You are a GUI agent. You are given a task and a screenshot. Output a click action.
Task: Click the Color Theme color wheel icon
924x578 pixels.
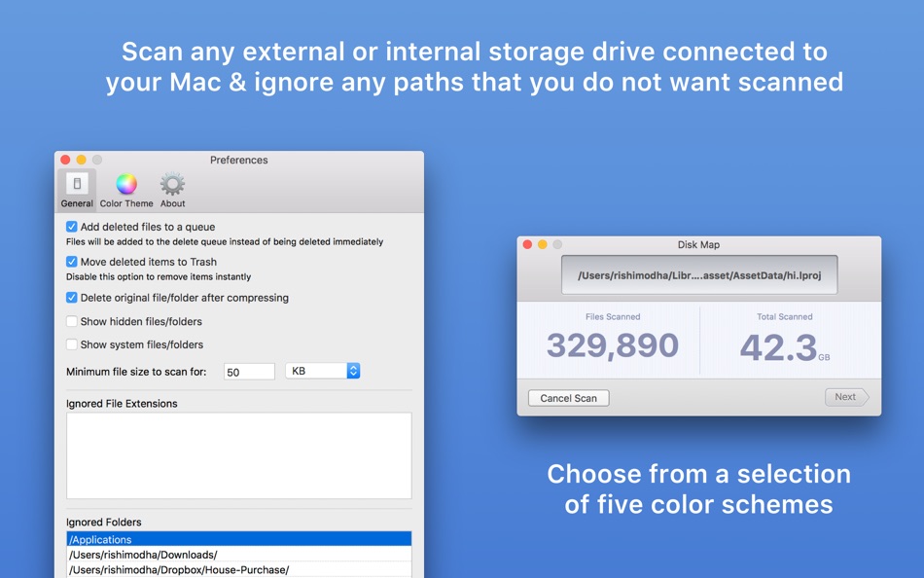point(126,184)
